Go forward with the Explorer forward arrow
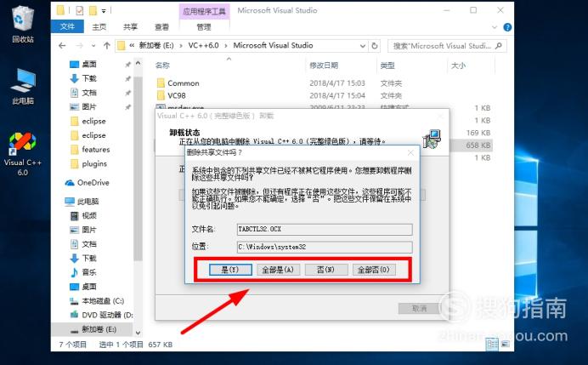This screenshot has height=365, width=588. click(80, 46)
